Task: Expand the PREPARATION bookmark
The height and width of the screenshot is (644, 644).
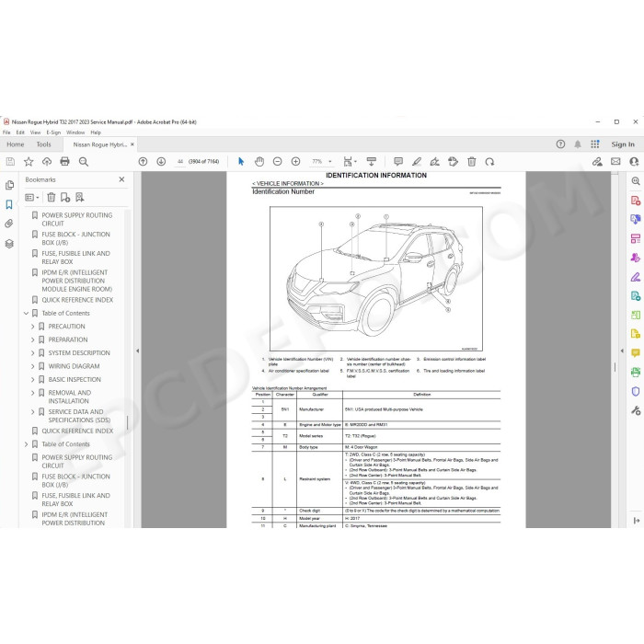Action: click(x=33, y=339)
